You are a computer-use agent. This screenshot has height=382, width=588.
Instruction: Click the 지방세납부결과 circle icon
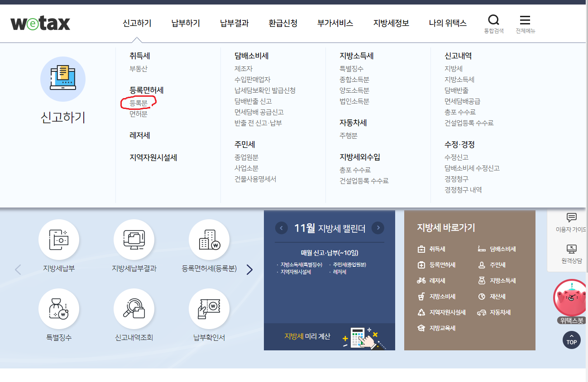[x=134, y=240]
